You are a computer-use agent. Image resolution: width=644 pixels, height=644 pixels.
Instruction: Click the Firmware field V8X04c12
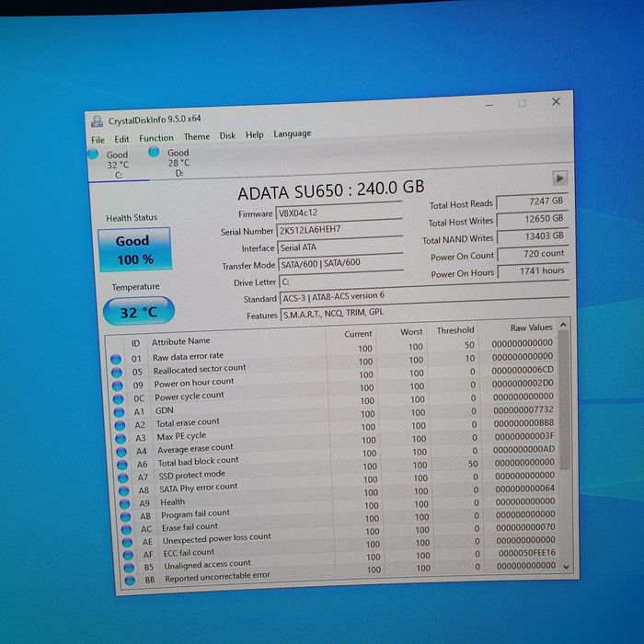339,211
